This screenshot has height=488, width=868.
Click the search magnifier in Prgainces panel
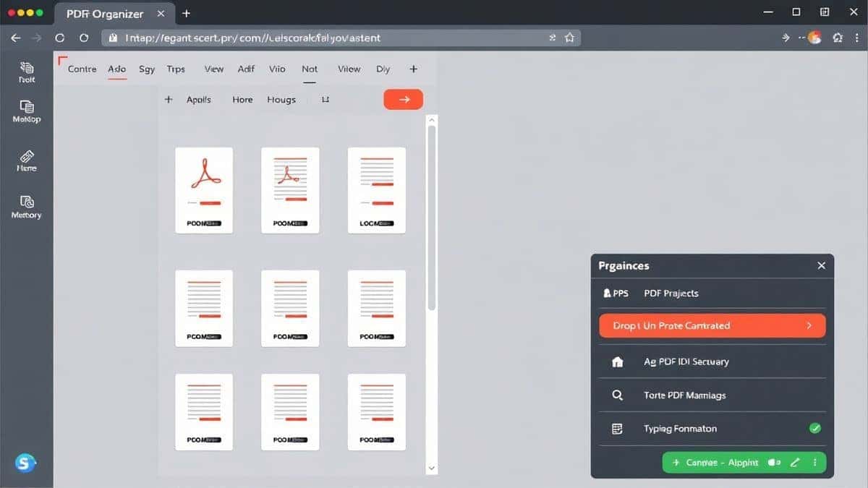(x=618, y=395)
